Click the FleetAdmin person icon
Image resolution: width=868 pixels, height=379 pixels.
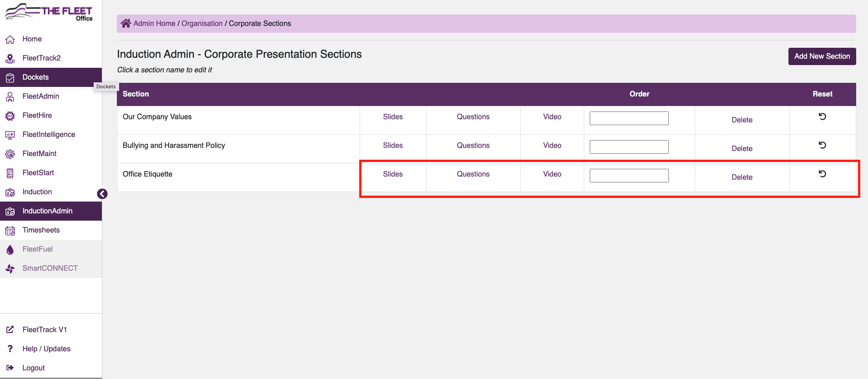[x=10, y=97]
